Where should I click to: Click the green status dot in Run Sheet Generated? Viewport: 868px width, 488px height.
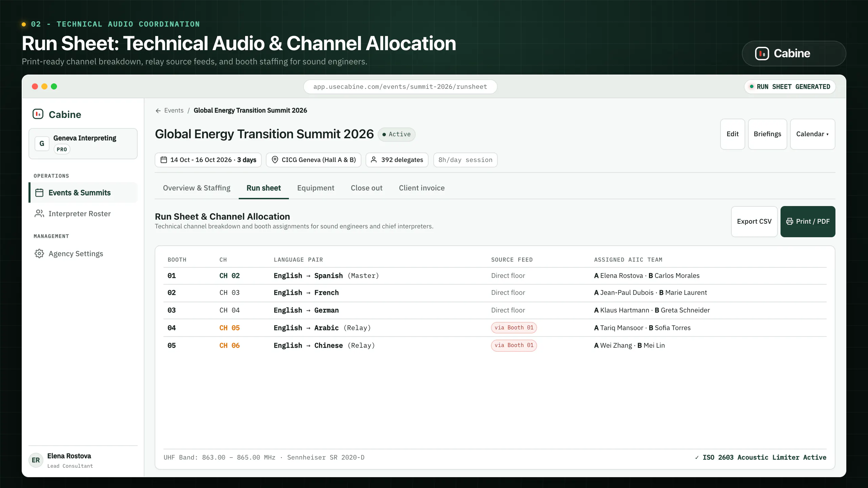click(x=752, y=86)
